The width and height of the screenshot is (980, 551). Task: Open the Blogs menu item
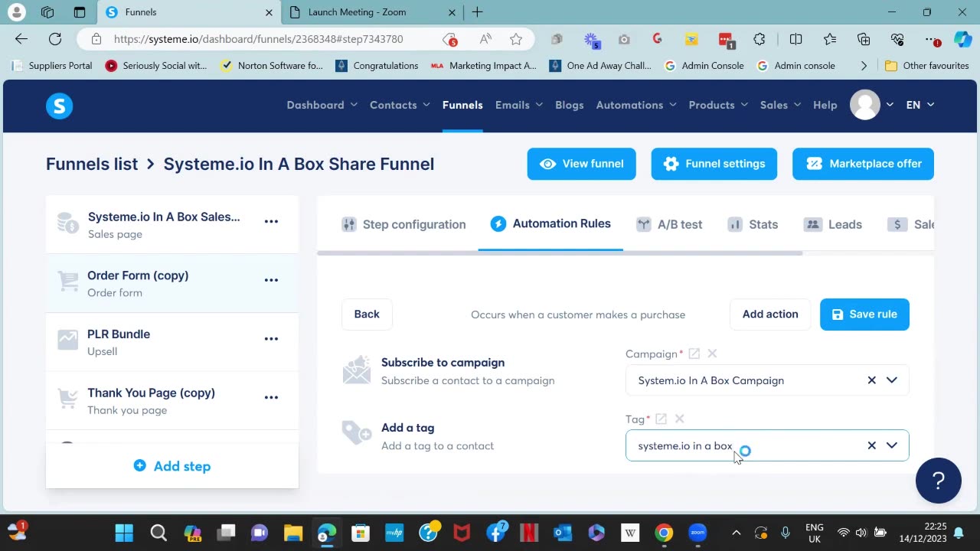570,105
